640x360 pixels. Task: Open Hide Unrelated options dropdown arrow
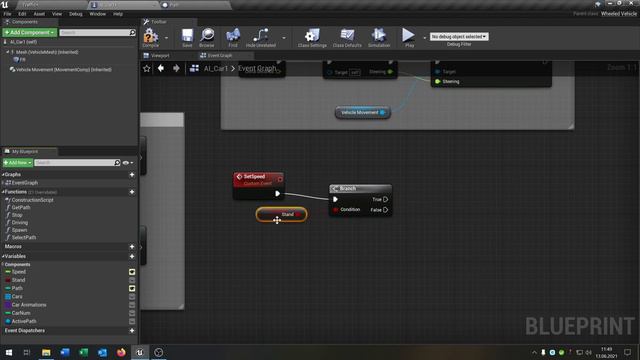(x=284, y=38)
